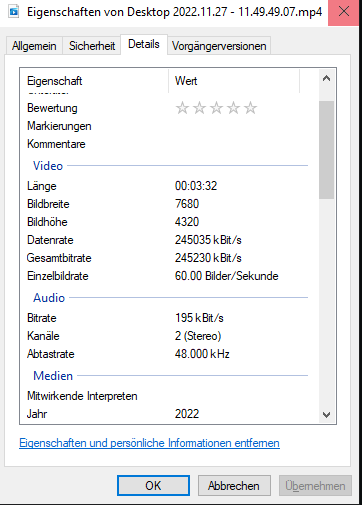Select the Datenrate row label

pos(50,240)
